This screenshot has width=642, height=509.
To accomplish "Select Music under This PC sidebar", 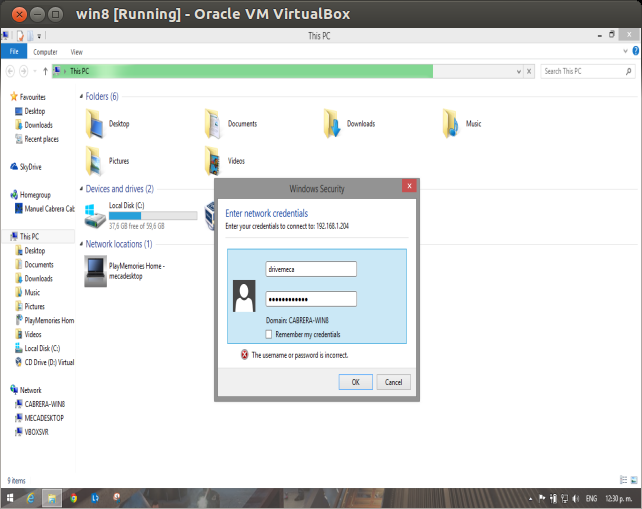I will [x=27, y=292].
